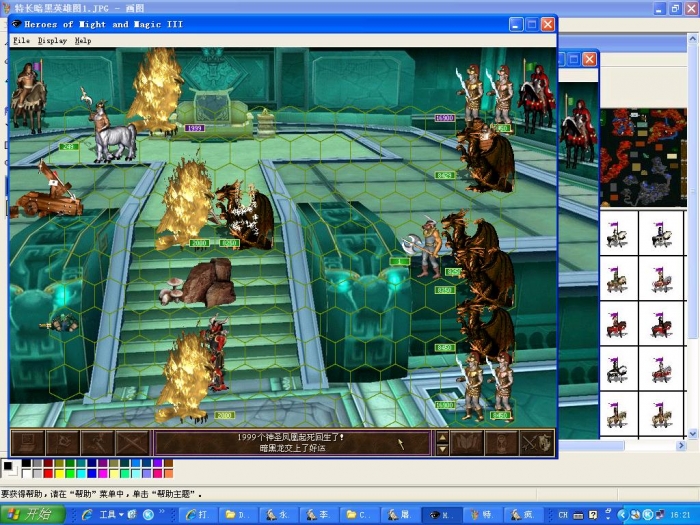Toggle auto-combat crossed swords button

133,443
